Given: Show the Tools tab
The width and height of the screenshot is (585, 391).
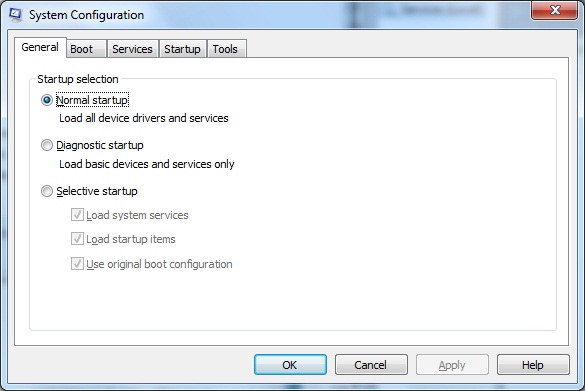Looking at the screenshot, I should pos(226,49).
